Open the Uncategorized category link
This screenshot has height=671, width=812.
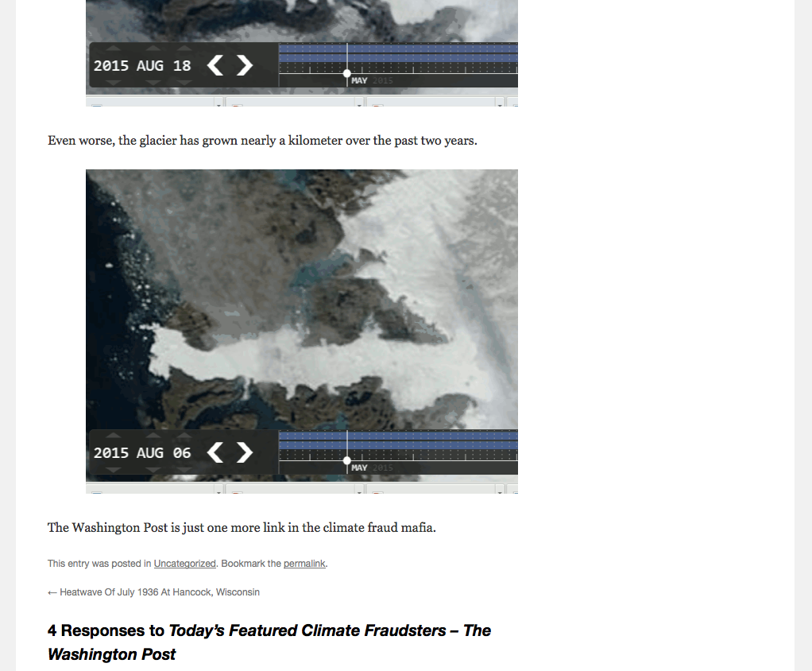pos(185,563)
